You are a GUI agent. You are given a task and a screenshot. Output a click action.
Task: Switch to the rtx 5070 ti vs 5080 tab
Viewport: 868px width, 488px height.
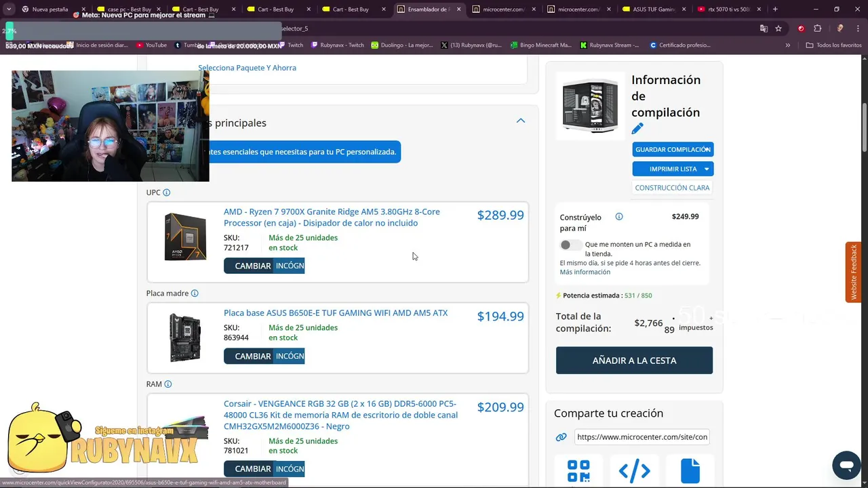(x=729, y=9)
